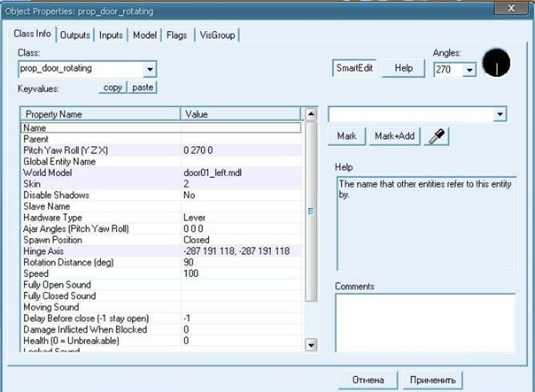This screenshot has height=392, width=535.
Task: Select the Delay Before close row
Action: (161, 319)
